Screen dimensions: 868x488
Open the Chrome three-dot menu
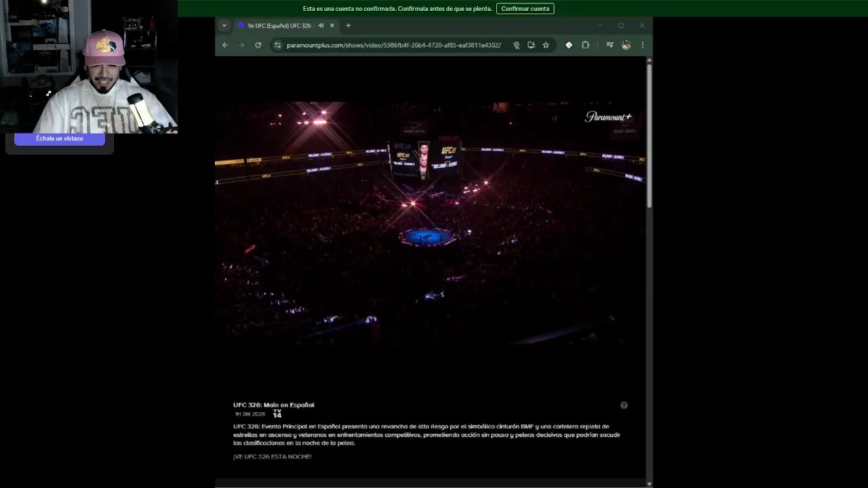pyautogui.click(x=642, y=45)
